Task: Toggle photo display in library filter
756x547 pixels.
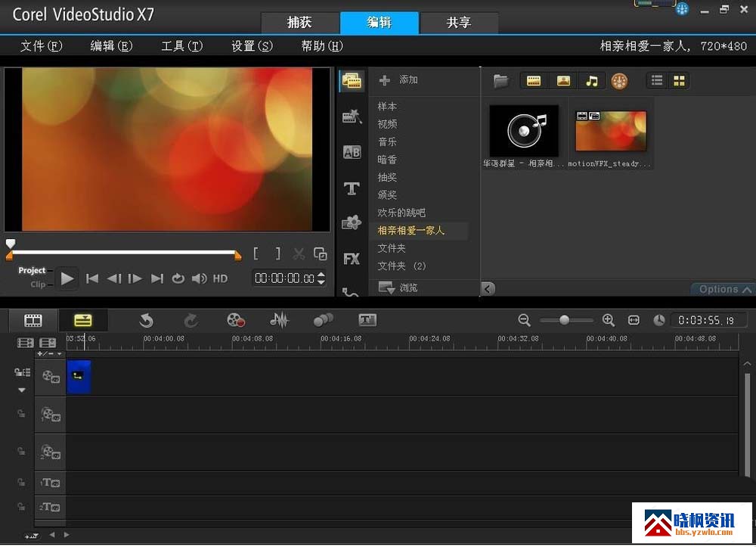Action: pyautogui.click(x=563, y=81)
